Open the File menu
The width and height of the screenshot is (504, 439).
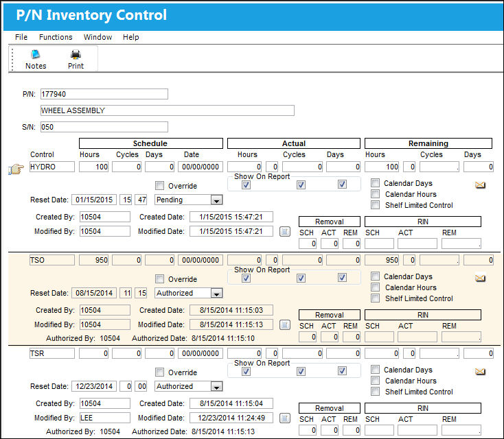[21, 37]
